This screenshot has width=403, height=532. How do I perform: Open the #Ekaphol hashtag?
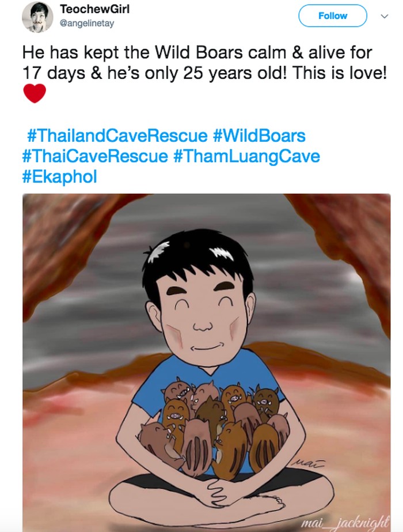59,176
